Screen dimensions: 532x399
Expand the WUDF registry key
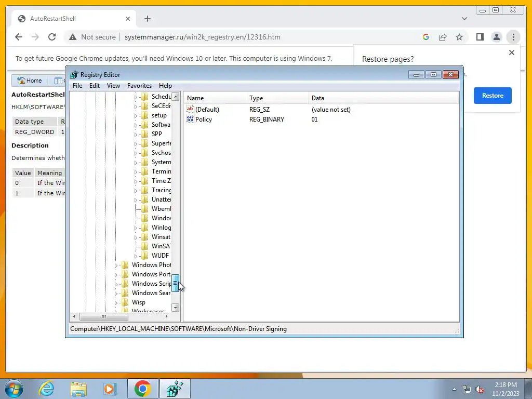pos(136,256)
